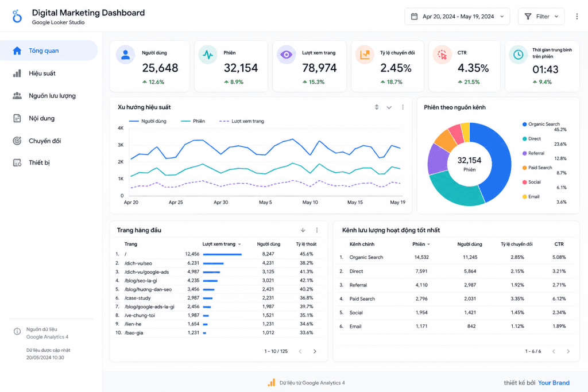Click the Tỷ lệ chuyển đổi chart icon
The height and width of the screenshot is (392, 588).
pyautogui.click(x=365, y=55)
